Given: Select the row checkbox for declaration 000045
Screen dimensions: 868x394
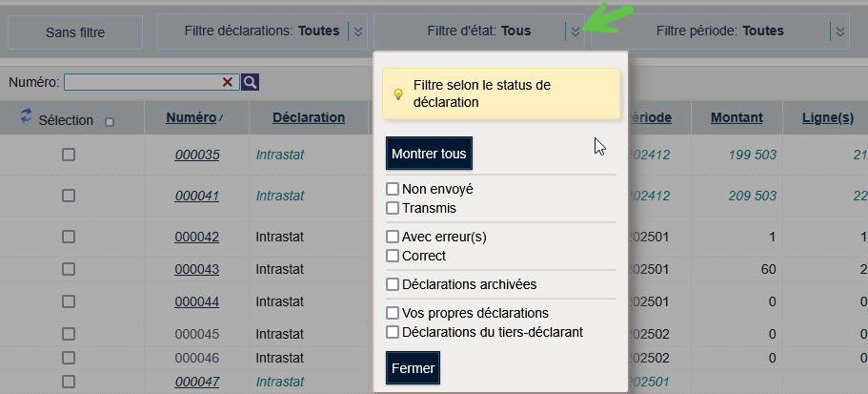Looking at the screenshot, I should [x=68, y=334].
